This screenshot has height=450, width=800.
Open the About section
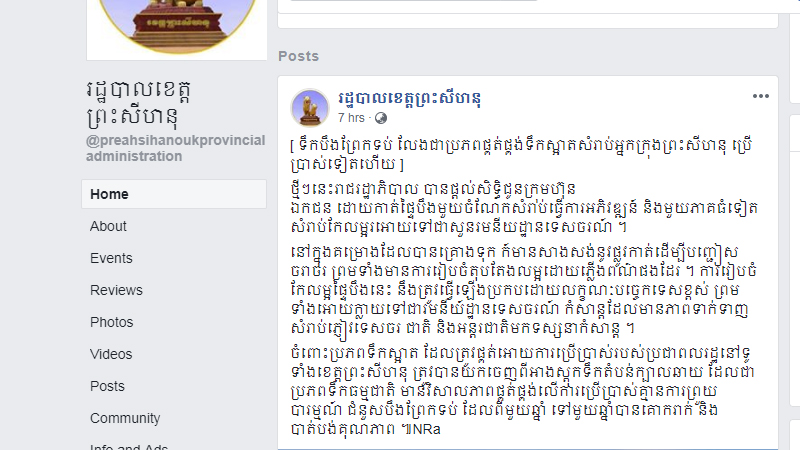[108, 226]
